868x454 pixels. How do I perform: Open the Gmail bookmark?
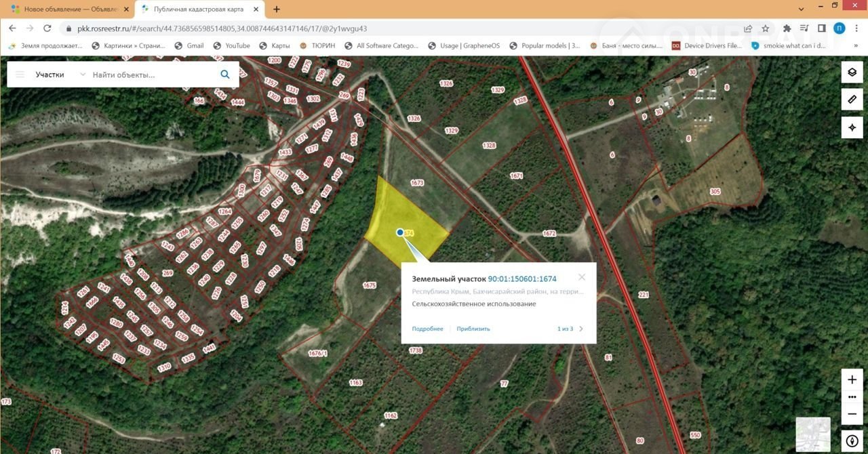click(189, 45)
